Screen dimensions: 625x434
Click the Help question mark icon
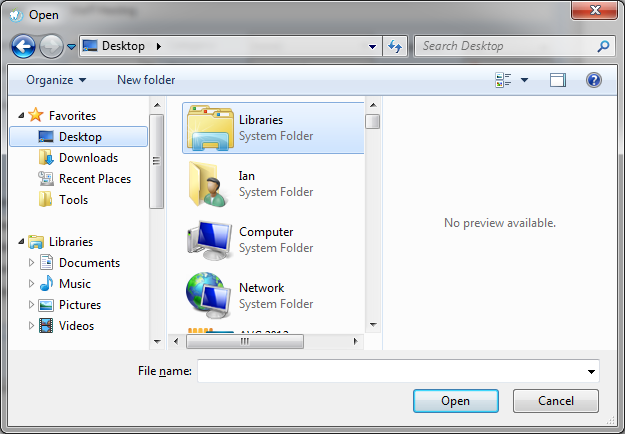(x=594, y=80)
